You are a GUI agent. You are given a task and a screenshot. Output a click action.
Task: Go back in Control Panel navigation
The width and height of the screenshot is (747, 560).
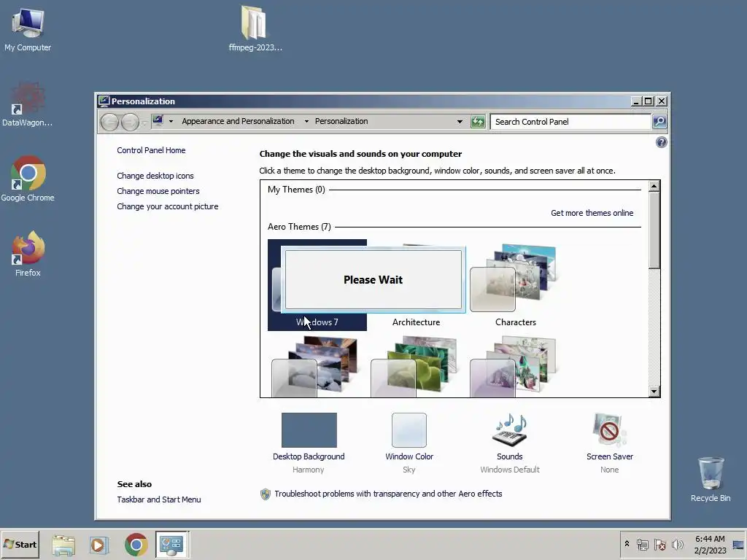(x=109, y=122)
